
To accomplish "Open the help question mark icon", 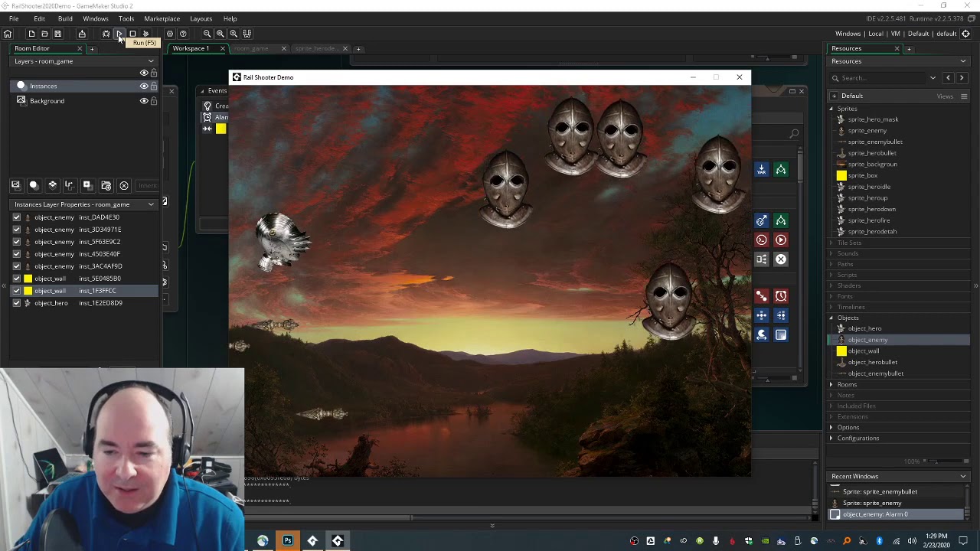I will (183, 34).
